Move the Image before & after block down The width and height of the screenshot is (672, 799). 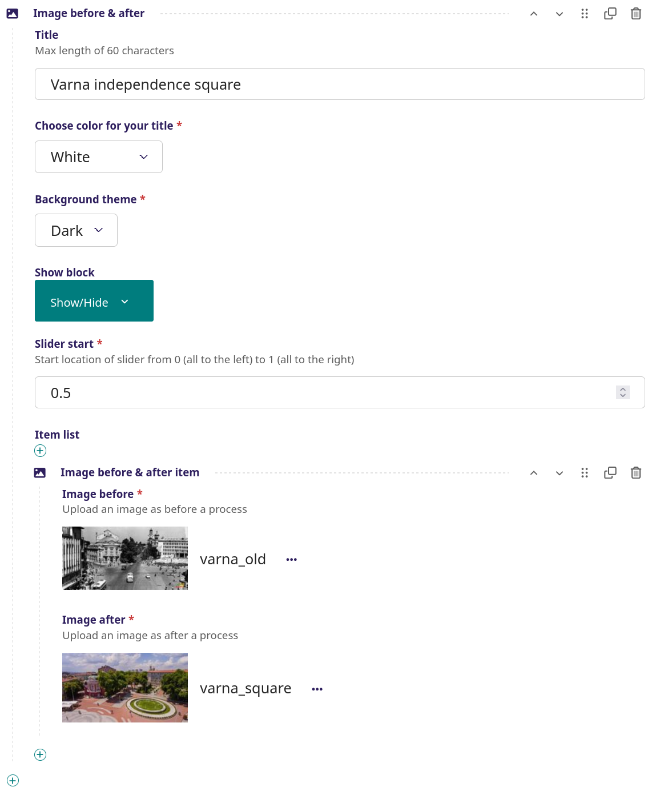(x=560, y=14)
